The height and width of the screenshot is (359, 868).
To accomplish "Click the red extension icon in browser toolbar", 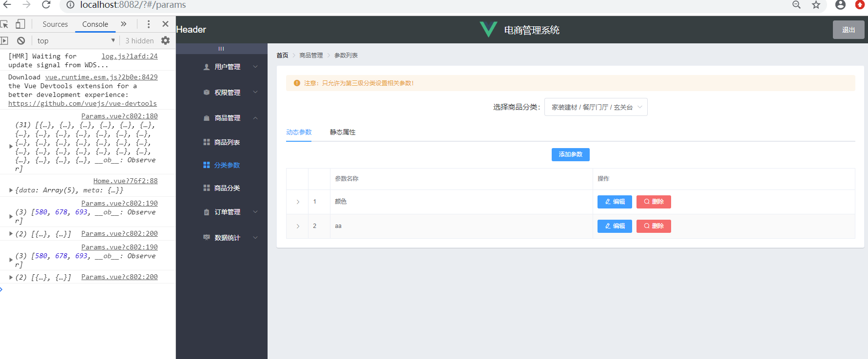I will point(860,5).
